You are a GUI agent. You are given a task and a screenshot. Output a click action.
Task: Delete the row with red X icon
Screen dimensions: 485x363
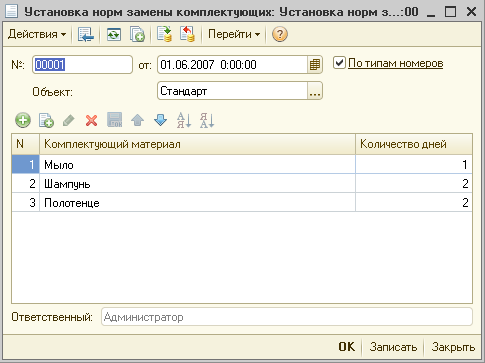coord(91,120)
